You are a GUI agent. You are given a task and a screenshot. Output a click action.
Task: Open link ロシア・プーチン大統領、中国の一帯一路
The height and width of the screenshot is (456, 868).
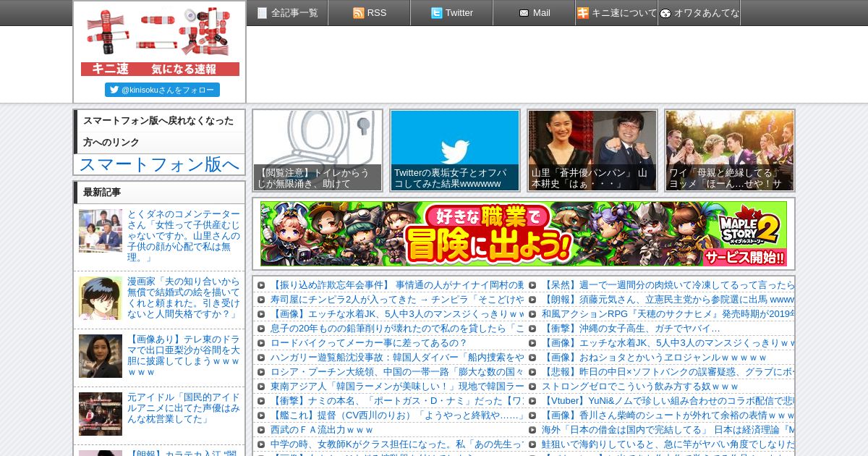pyautogui.click(x=397, y=372)
